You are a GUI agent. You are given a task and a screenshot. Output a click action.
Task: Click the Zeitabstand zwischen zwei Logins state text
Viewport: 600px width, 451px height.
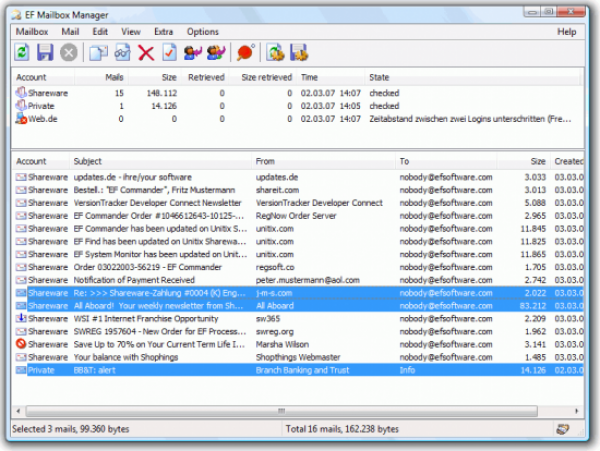click(470, 119)
